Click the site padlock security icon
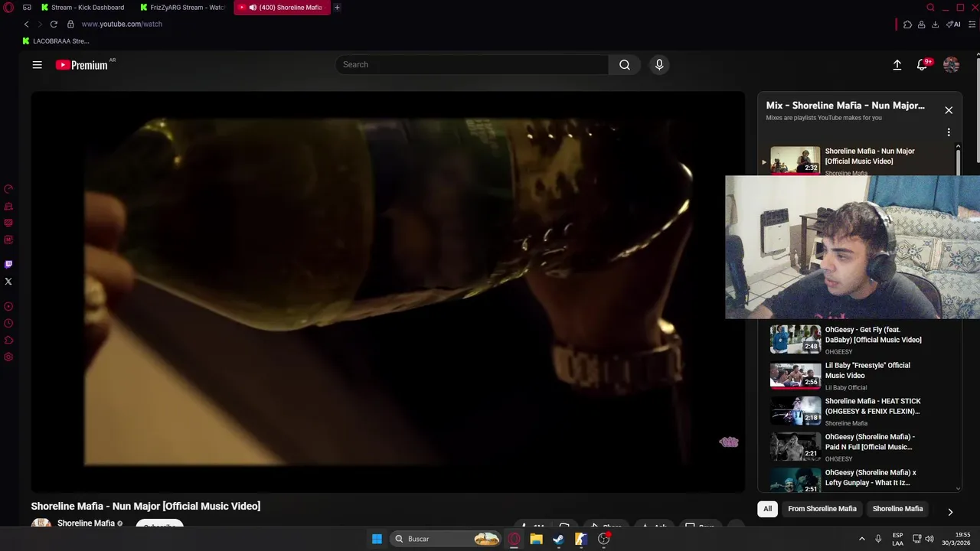This screenshot has width=980, height=551. click(x=70, y=24)
